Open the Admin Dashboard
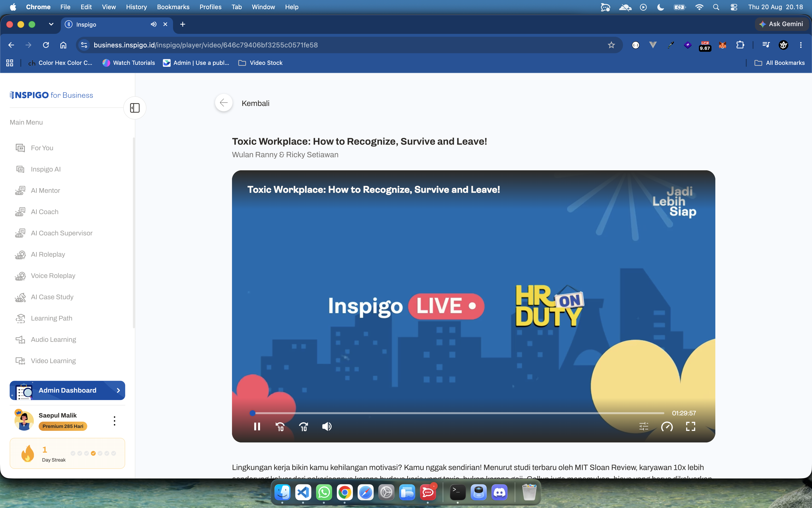 pyautogui.click(x=67, y=390)
